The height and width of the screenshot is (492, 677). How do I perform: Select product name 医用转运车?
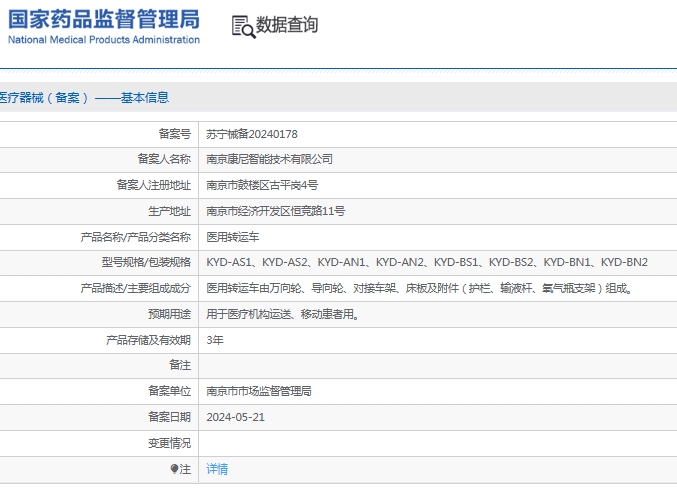pyautogui.click(x=233, y=237)
